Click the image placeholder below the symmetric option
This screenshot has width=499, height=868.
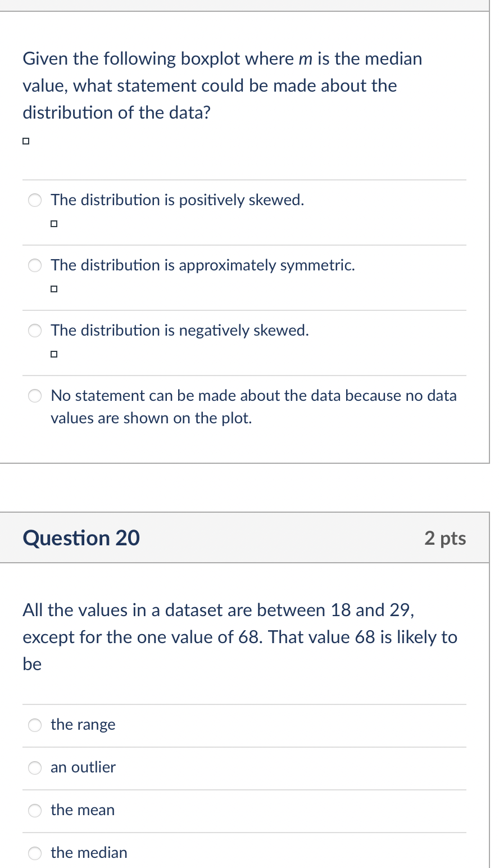pyautogui.click(x=54, y=288)
